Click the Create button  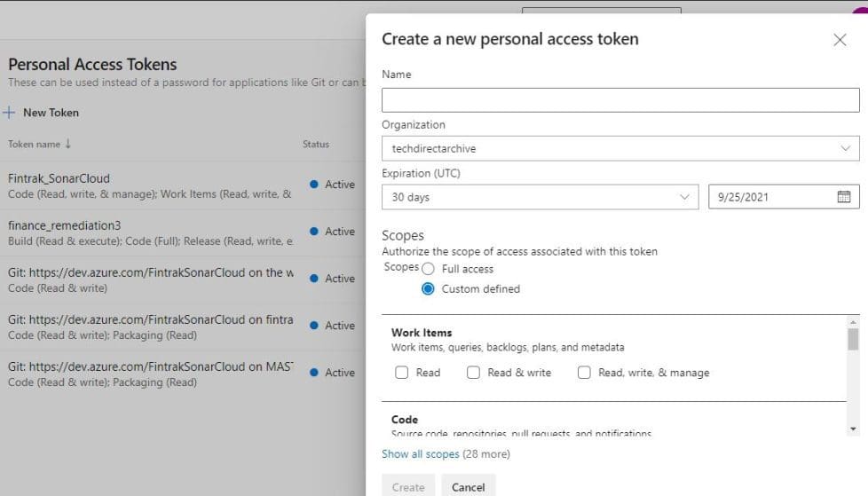click(408, 486)
